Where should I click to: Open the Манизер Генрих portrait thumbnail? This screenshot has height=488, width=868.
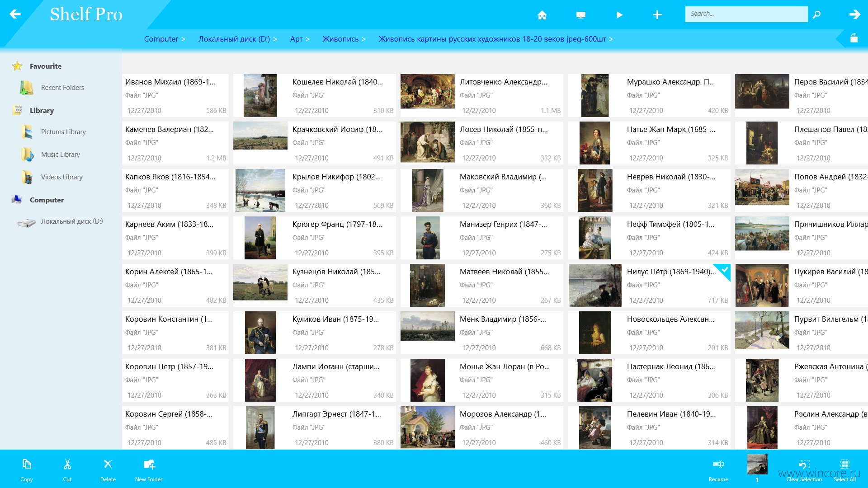428,238
